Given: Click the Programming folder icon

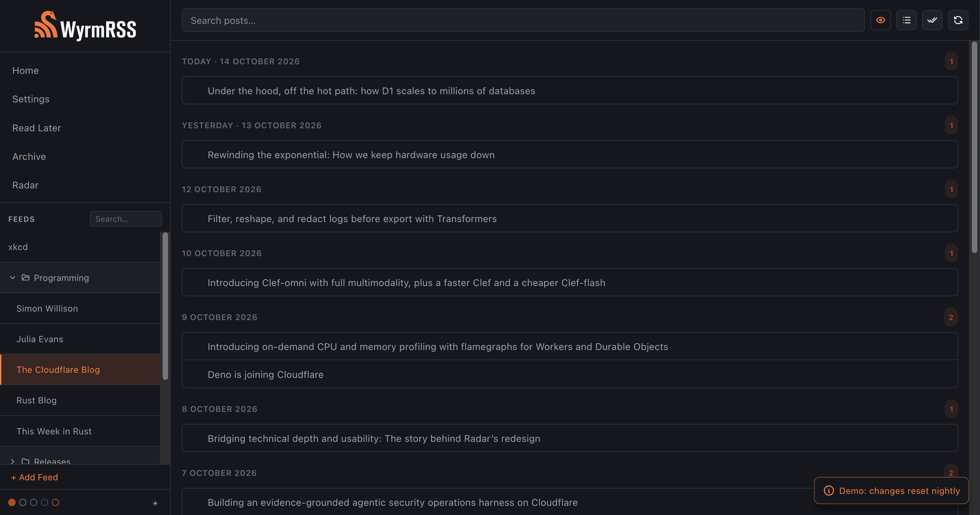Looking at the screenshot, I should coord(26,278).
